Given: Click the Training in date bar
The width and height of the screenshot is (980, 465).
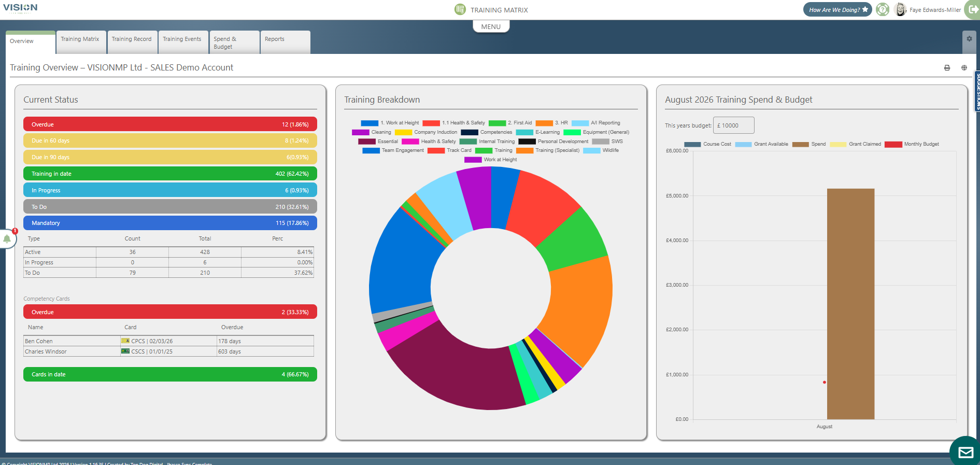Looking at the screenshot, I should coord(170,174).
